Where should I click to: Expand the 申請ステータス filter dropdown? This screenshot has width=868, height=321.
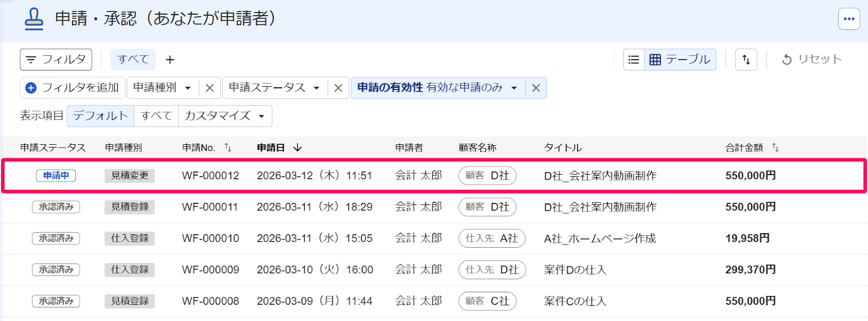tap(275, 88)
